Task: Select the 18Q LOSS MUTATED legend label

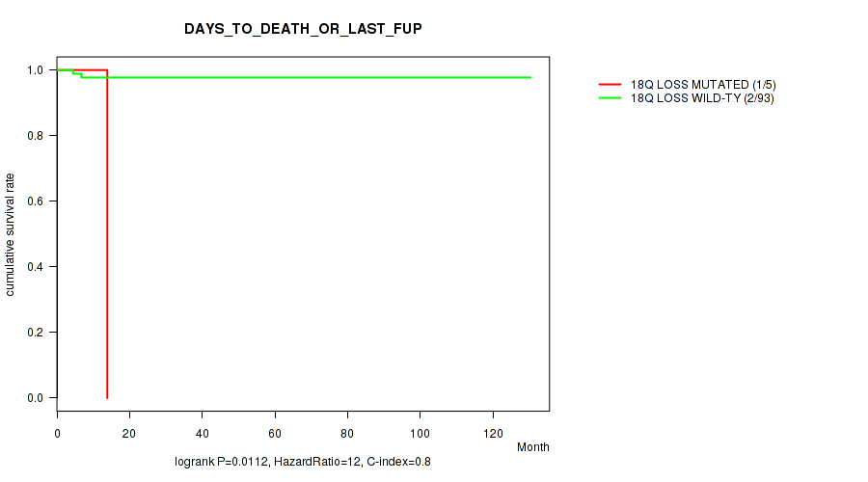Action: [703, 85]
